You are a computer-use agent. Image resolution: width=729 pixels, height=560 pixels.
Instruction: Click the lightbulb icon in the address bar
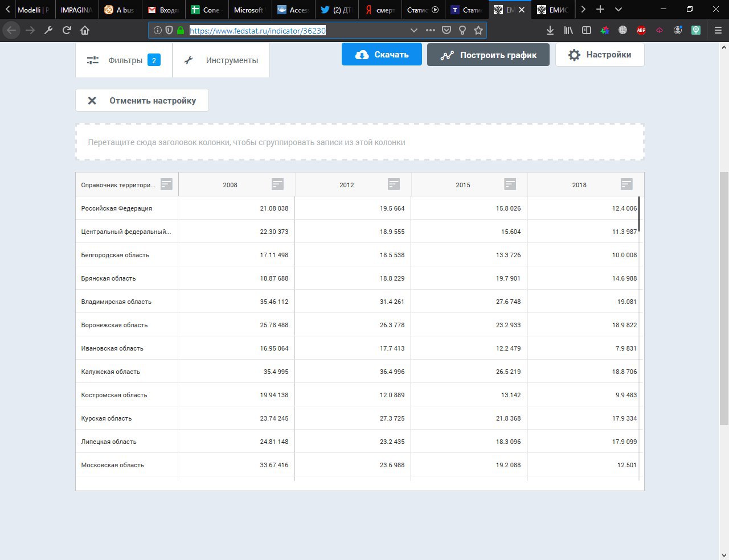[462, 30]
